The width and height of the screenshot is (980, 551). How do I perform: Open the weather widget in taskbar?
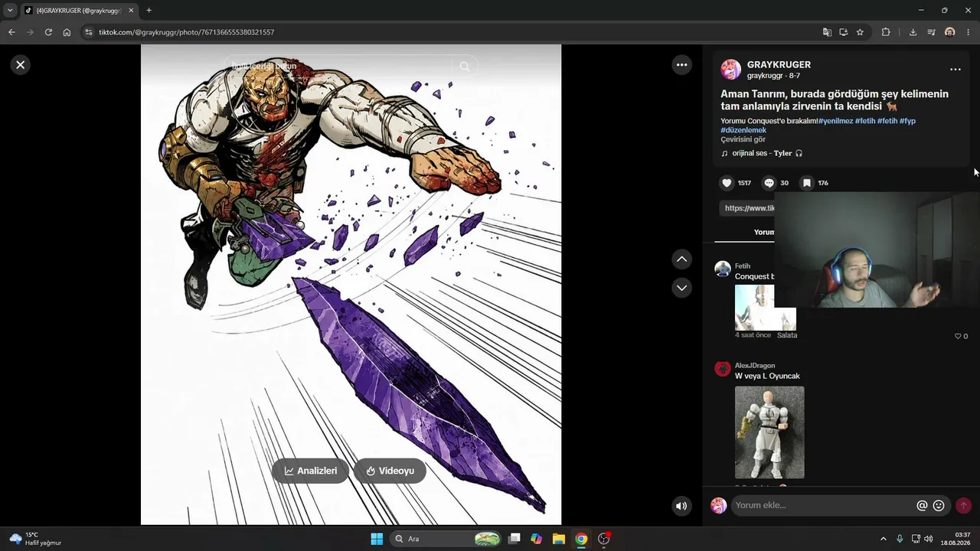(x=35, y=539)
